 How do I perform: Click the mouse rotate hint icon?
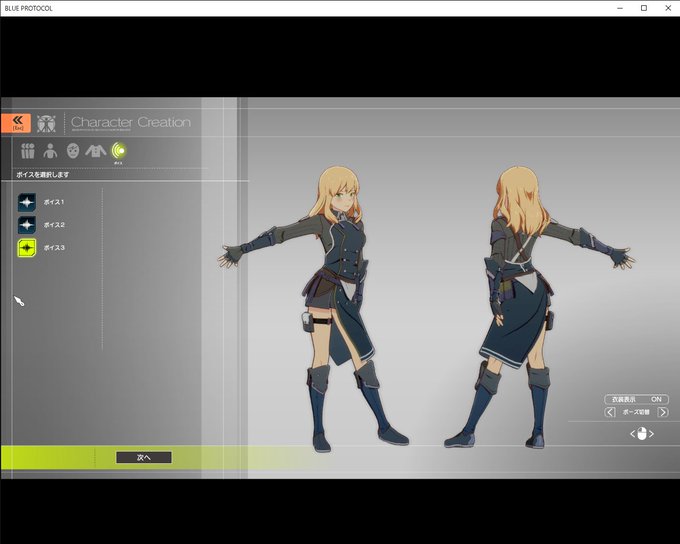(x=642, y=433)
